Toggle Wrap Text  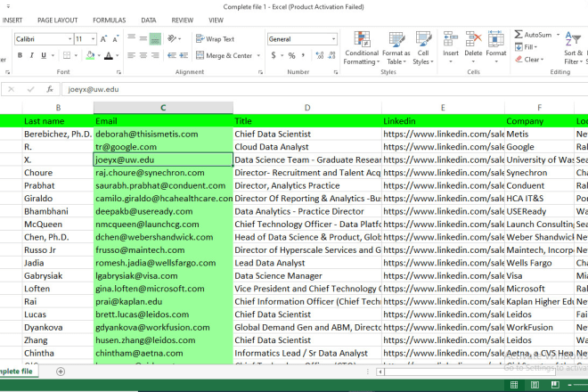[x=216, y=39]
